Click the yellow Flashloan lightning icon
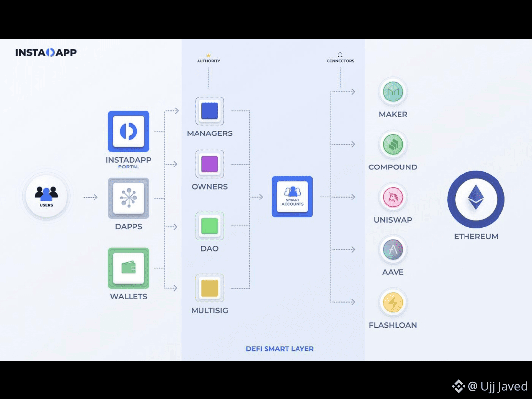The image size is (532, 399). click(x=393, y=302)
